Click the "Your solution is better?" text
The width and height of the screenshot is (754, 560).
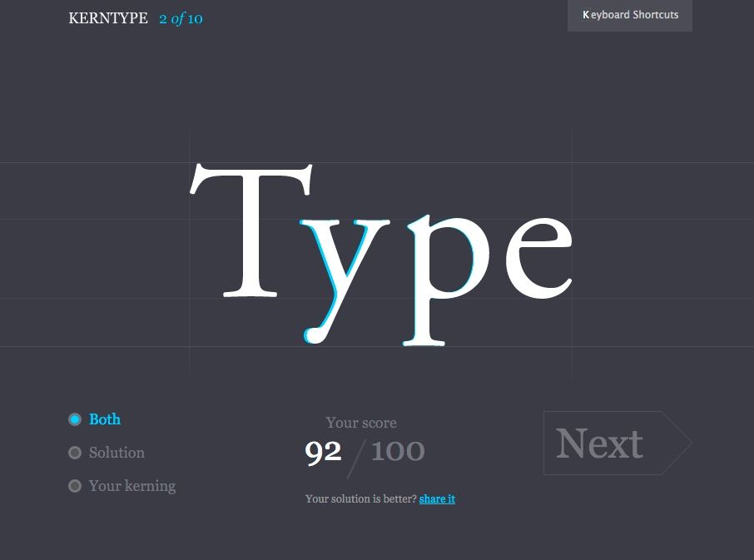[x=360, y=499]
